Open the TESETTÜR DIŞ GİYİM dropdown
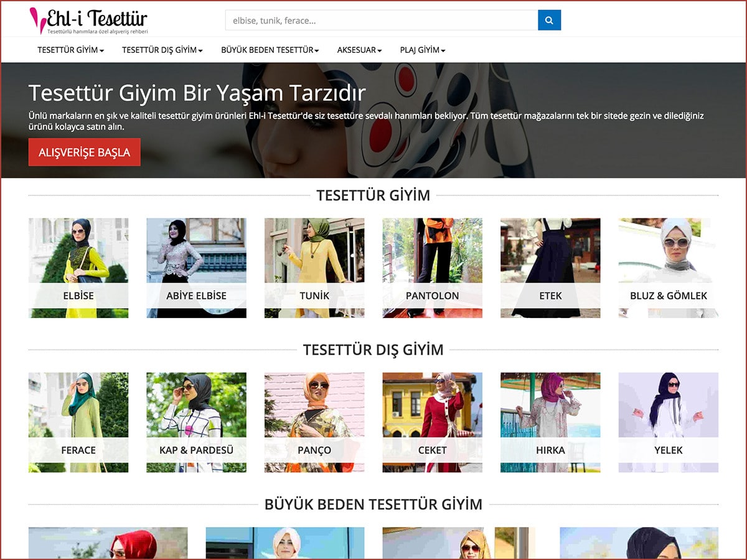This screenshot has height=560, width=747. click(162, 50)
